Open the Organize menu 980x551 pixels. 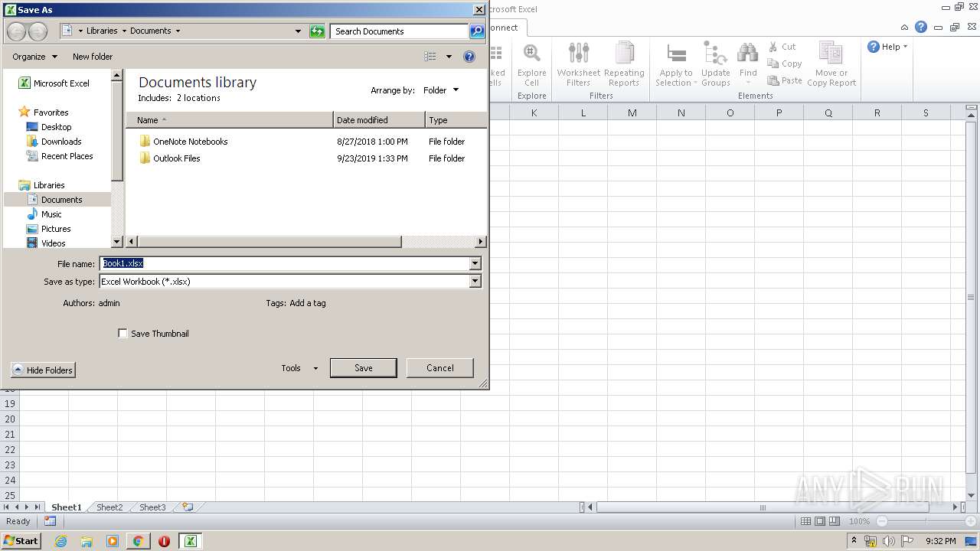coord(34,57)
